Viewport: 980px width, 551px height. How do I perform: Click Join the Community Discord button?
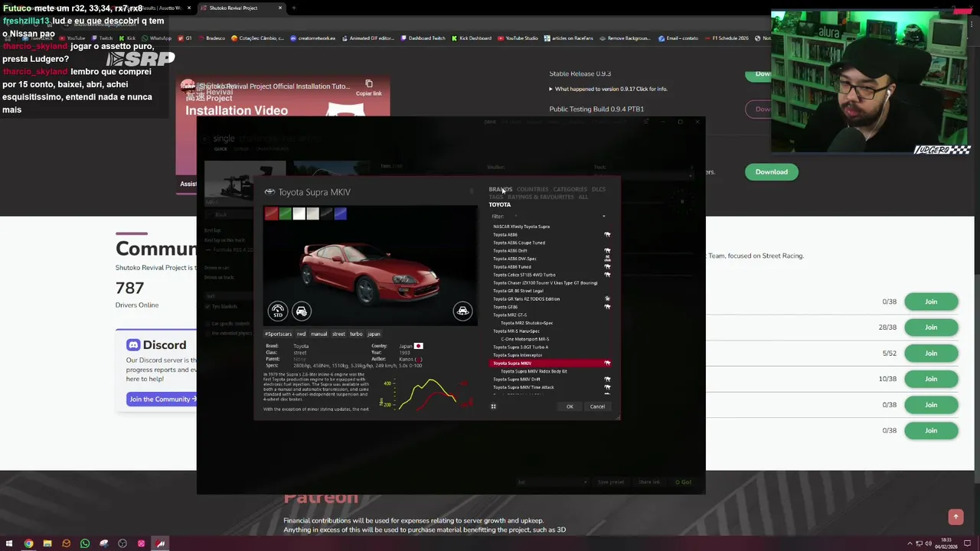pos(162,399)
